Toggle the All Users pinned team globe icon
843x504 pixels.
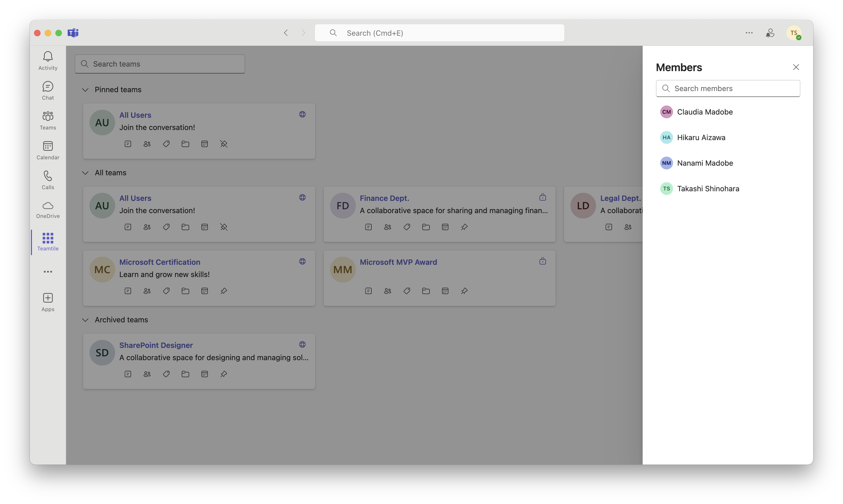point(302,114)
